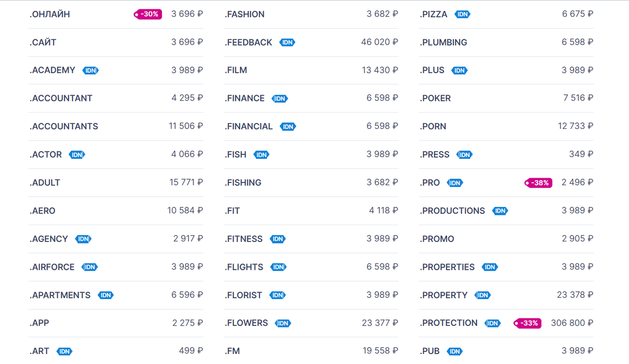Click the IDN icon next to .ART

(64, 351)
